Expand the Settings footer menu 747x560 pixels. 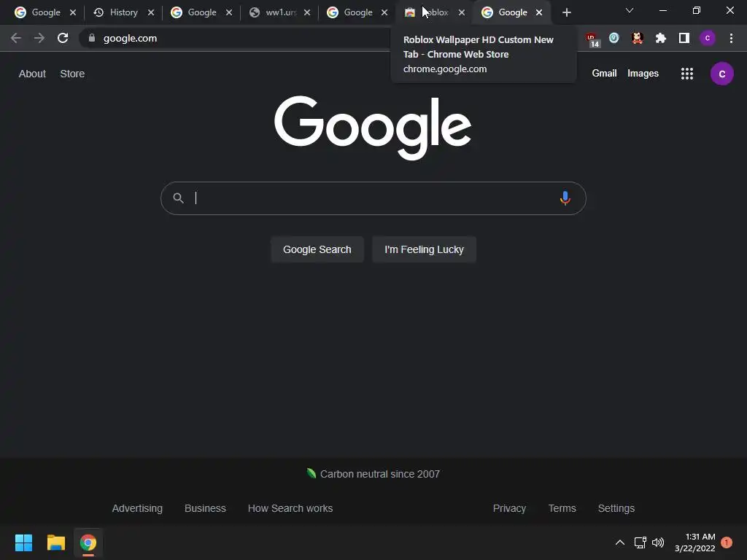click(616, 508)
